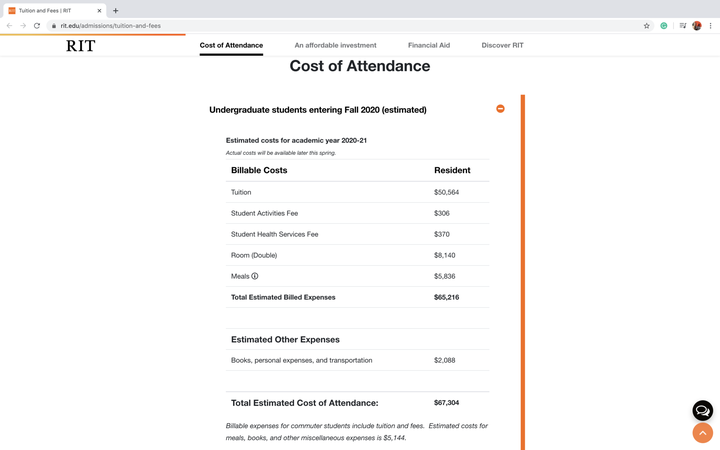Screen dimensions: 720x450
Task: Click the $370 Health Services Fee value
Action: (442, 234)
